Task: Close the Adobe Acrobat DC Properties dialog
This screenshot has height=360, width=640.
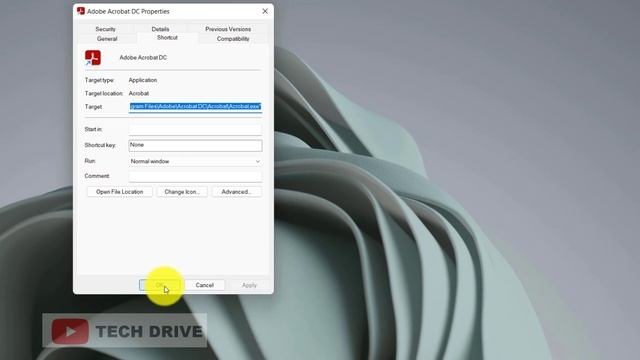Action: tap(265, 11)
